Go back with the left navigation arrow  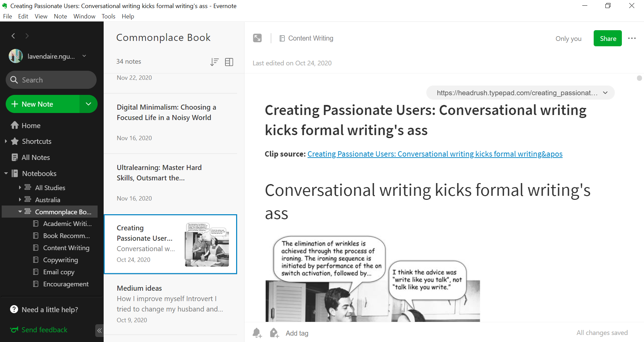click(x=13, y=36)
